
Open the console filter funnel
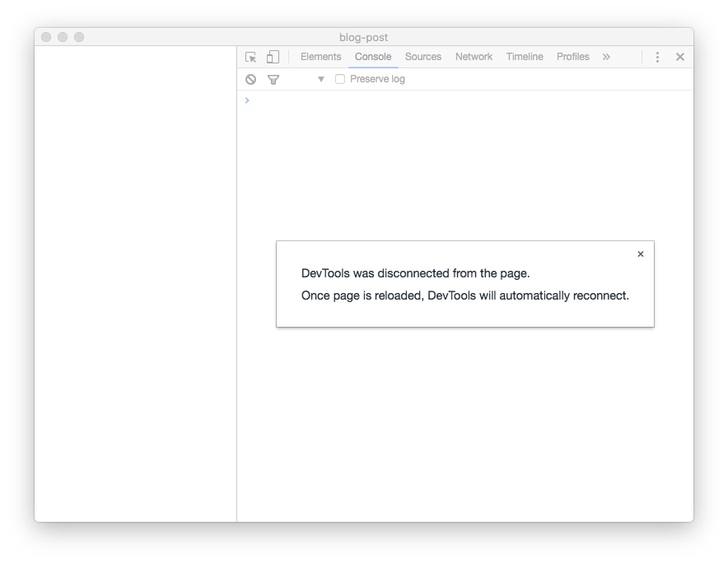pos(273,79)
